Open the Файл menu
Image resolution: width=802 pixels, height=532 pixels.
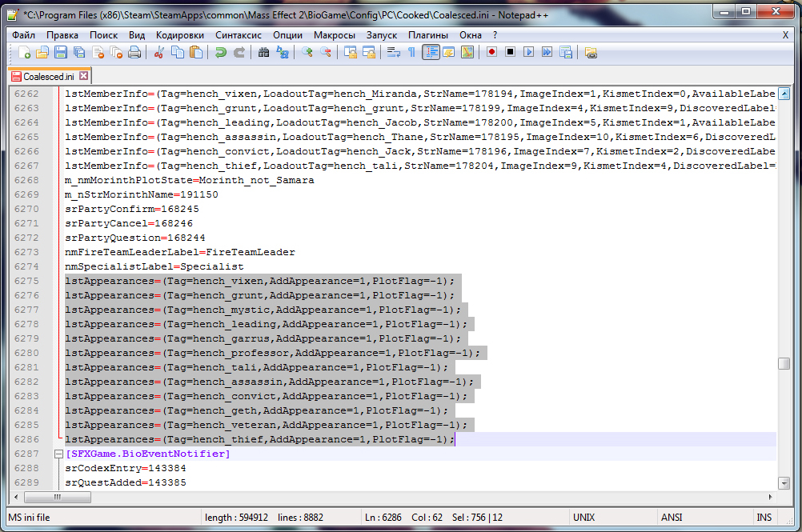pos(23,34)
